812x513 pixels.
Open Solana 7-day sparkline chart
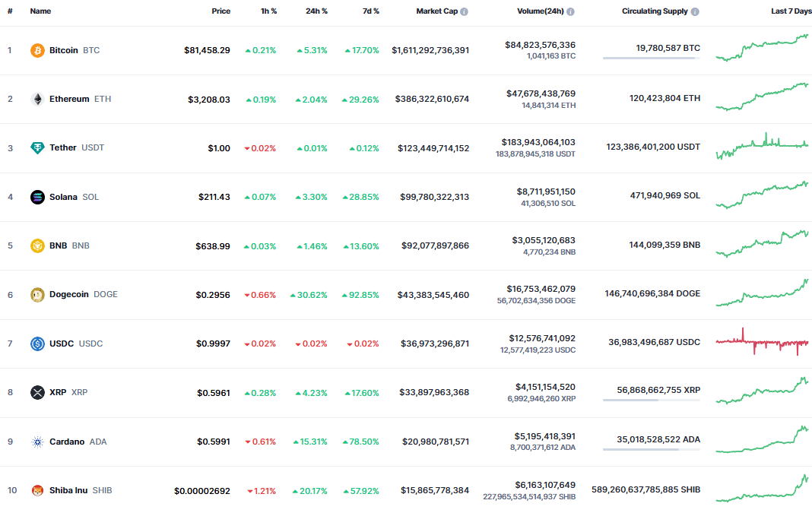pyautogui.click(x=762, y=195)
